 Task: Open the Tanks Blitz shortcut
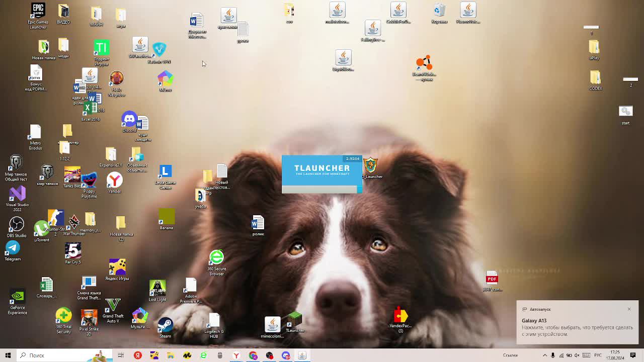click(x=72, y=177)
